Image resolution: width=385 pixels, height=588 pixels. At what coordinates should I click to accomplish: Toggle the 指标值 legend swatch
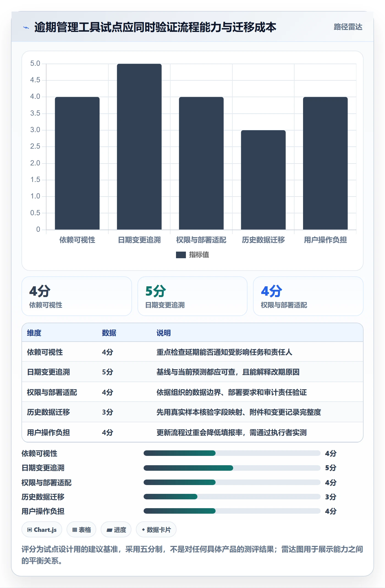[181, 255]
